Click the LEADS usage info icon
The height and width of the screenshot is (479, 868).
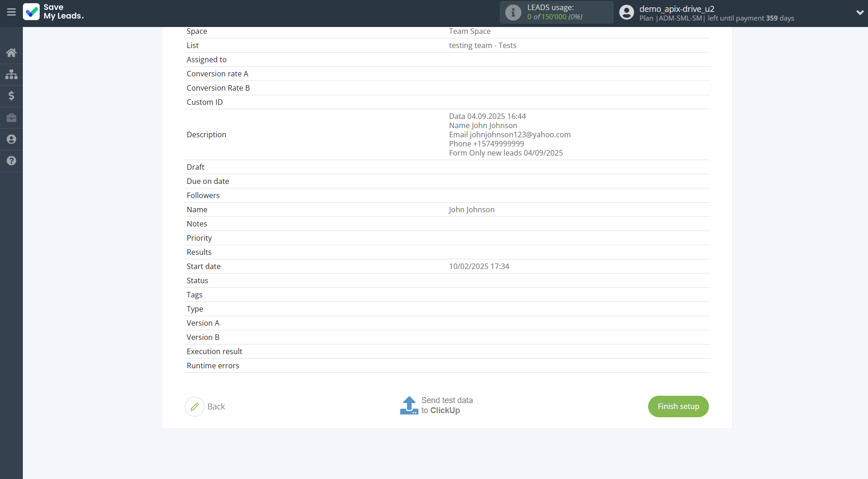tap(513, 12)
